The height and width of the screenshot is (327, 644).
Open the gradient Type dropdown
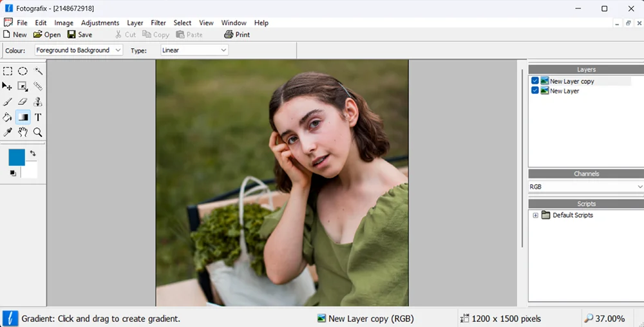[x=194, y=50]
